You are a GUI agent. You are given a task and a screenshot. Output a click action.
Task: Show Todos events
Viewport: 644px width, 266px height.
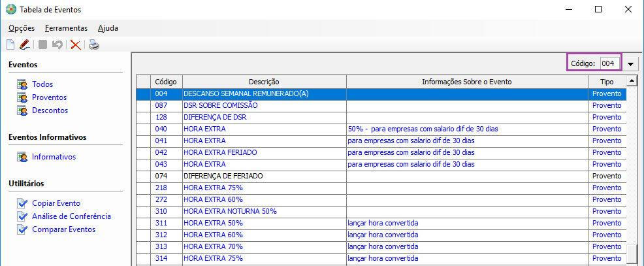(x=42, y=84)
